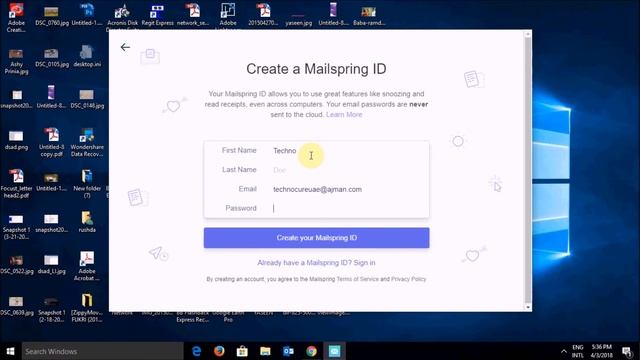Viewport: 640px width, 360px height.
Task: Click the First Name input field
Action: pos(349,151)
